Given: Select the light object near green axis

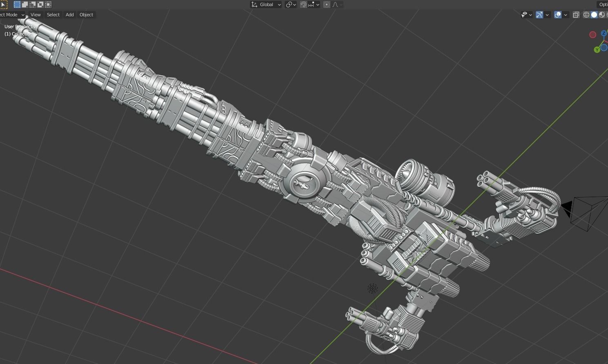Looking at the screenshot, I should 372,289.
